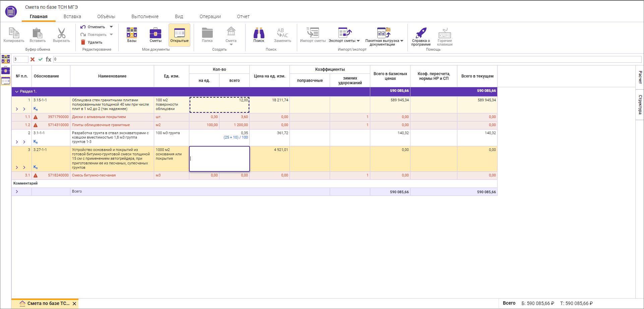Click the left sidebar open documents icon
The height and width of the screenshot is (309, 644).
[x=6, y=81]
